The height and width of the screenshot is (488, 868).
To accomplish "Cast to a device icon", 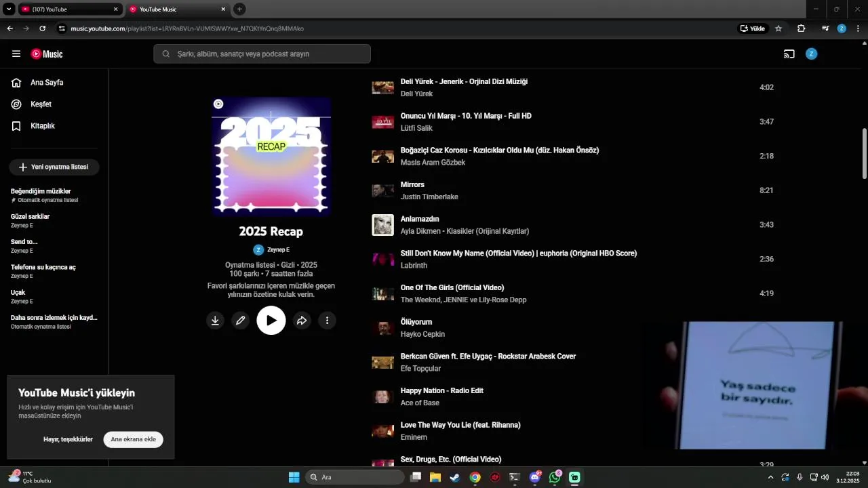I will tap(789, 54).
